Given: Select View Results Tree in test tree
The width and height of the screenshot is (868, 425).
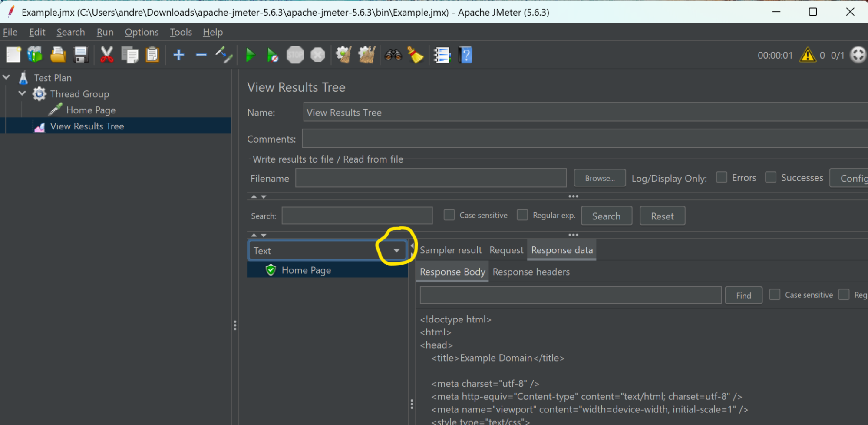Looking at the screenshot, I should tap(87, 126).
